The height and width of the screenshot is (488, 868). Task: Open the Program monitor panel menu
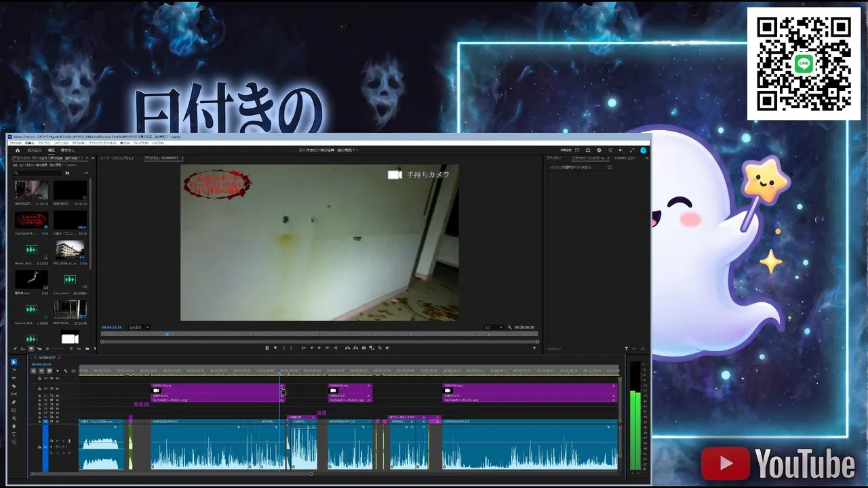[x=182, y=158]
